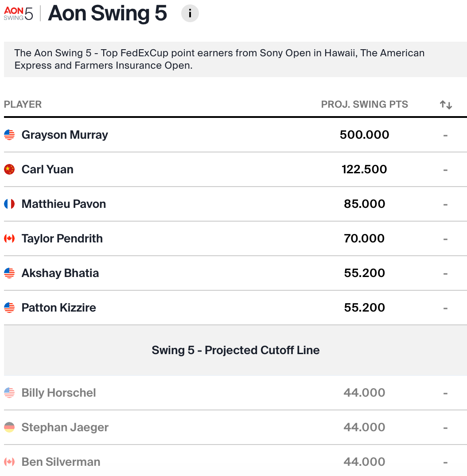This screenshot has width=467, height=476.
Task: View Billy Horschel's player page
Action: pyautogui.click(x=59, y=393)
